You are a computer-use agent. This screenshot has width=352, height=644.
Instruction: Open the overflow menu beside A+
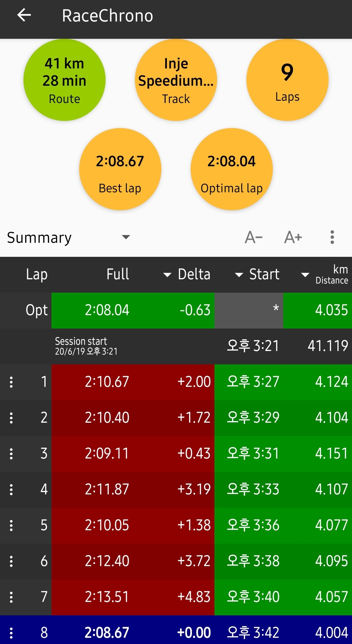[x=332, y=237]
